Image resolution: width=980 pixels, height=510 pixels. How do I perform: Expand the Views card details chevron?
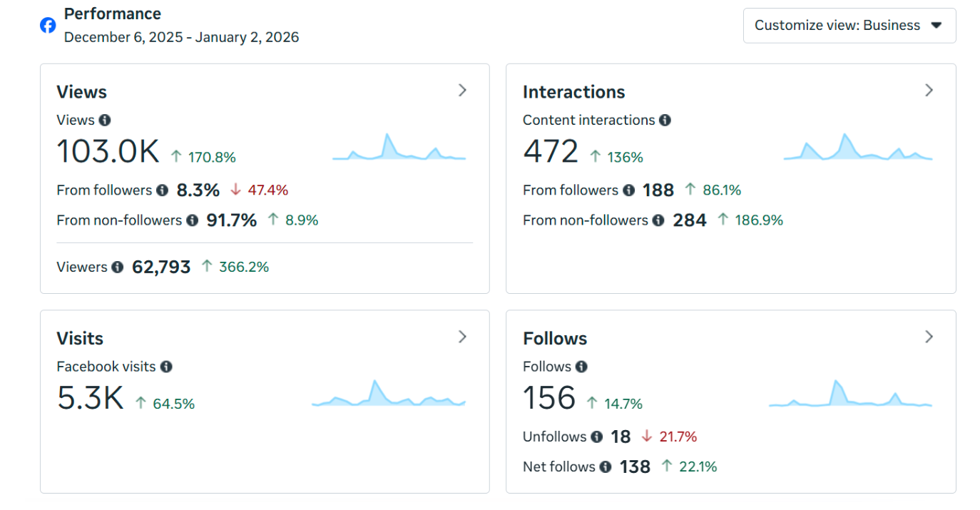(x=462, y=91)
